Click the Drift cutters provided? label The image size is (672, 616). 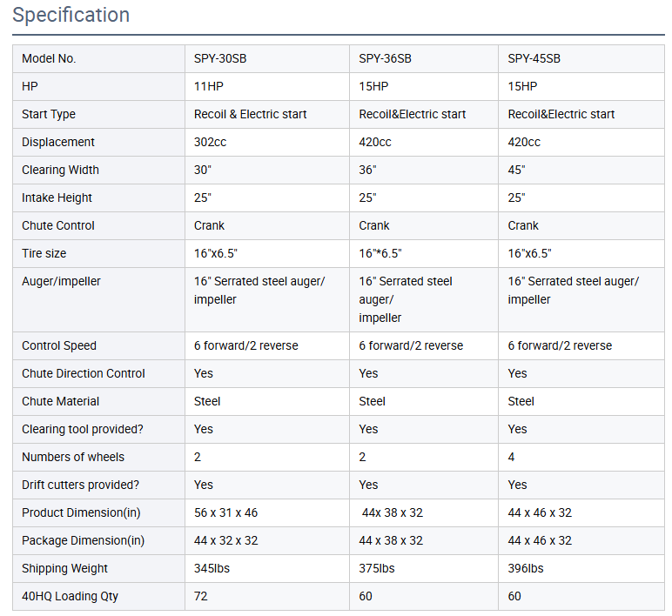[x=80, y=485]
